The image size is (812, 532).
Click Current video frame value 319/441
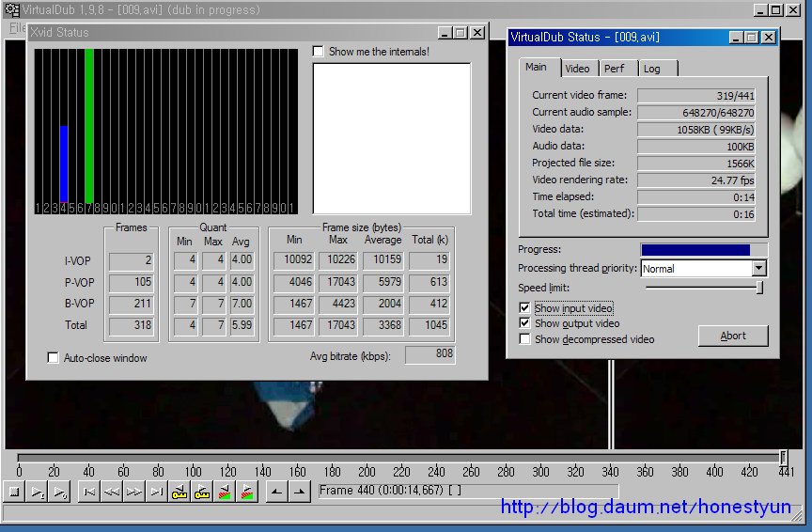pos(696,96)
